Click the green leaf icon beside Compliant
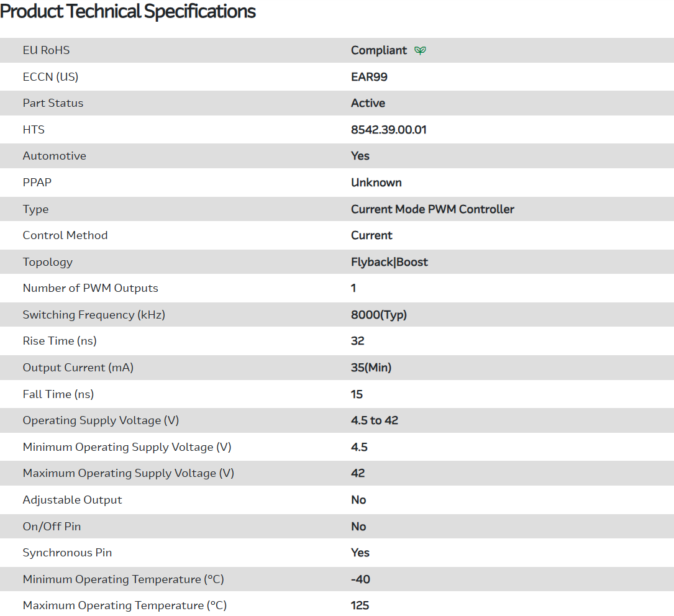 421,50
